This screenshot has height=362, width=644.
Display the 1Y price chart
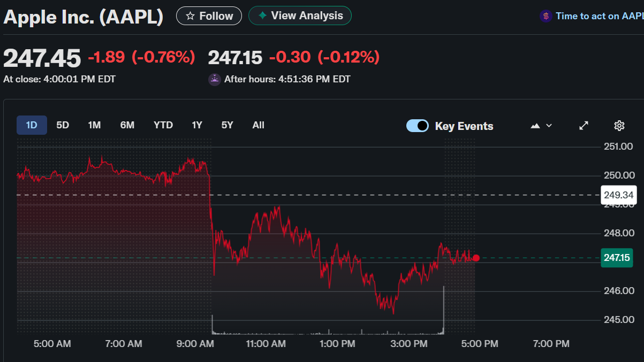pyautogui.click(x=197, y=125)
